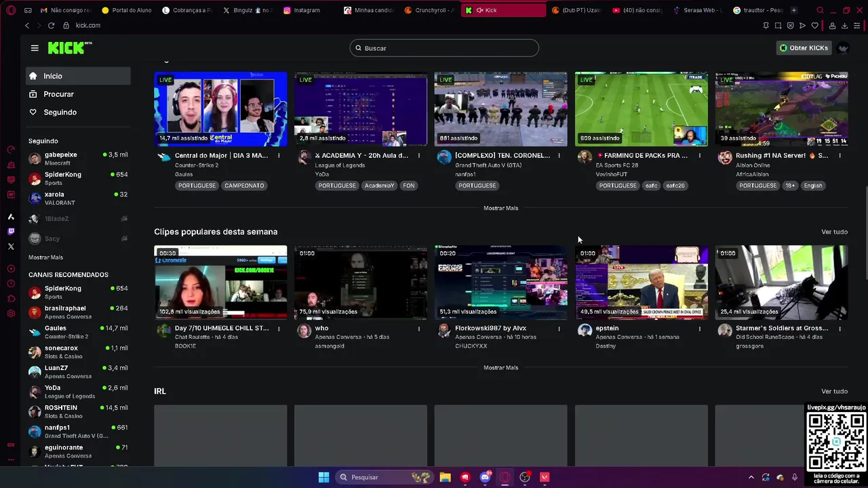This screenshot has width=868, height=488.
Task: Open options for ACADEMIA Y stream
Action: (x=419, y=156)
